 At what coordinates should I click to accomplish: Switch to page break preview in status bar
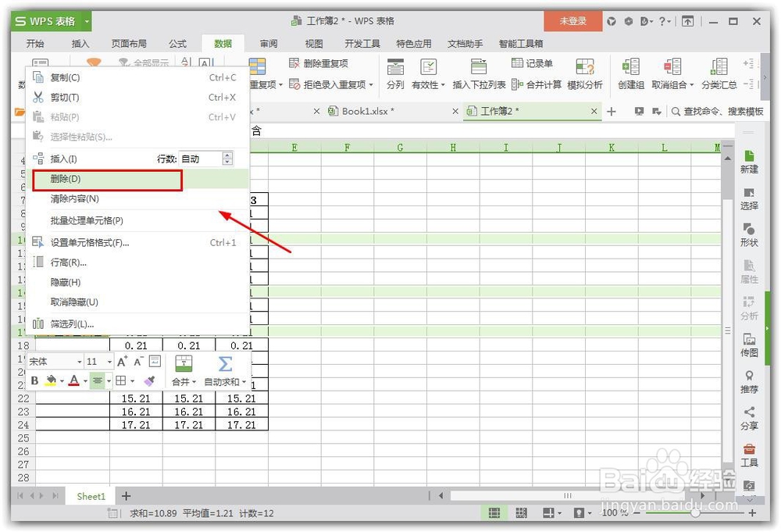(x=521, y=512)
